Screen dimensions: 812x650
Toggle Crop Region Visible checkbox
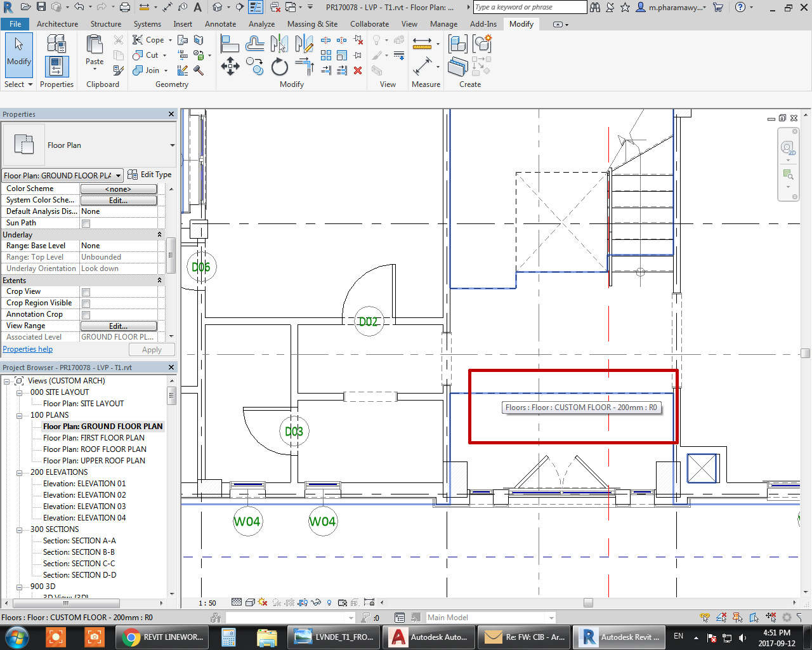(x=86, y=303)
